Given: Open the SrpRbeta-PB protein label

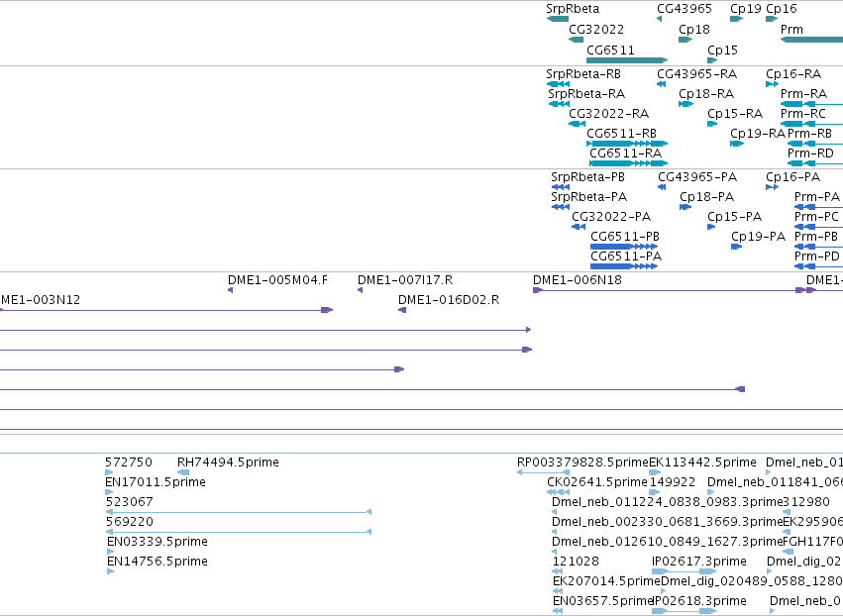Looking at the screenshot, I should point(587,177).
